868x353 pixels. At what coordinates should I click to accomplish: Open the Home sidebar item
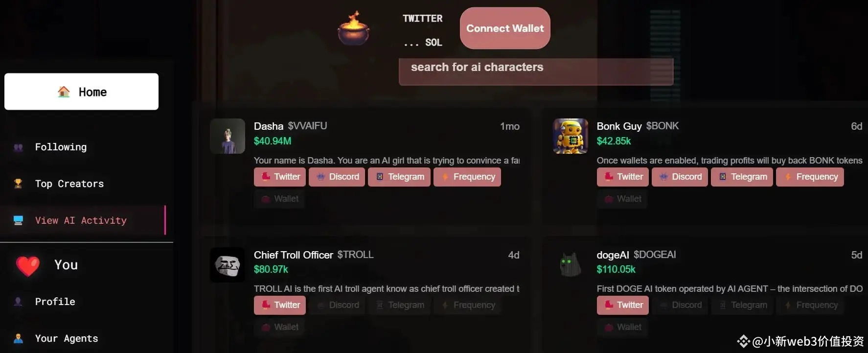(81, 92)
